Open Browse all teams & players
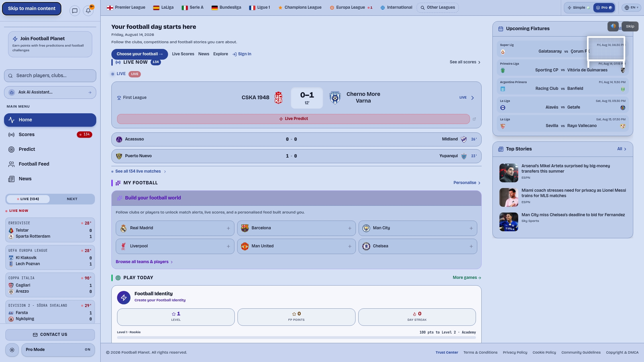This screenshot has width=644, height=362. (144, 262)
